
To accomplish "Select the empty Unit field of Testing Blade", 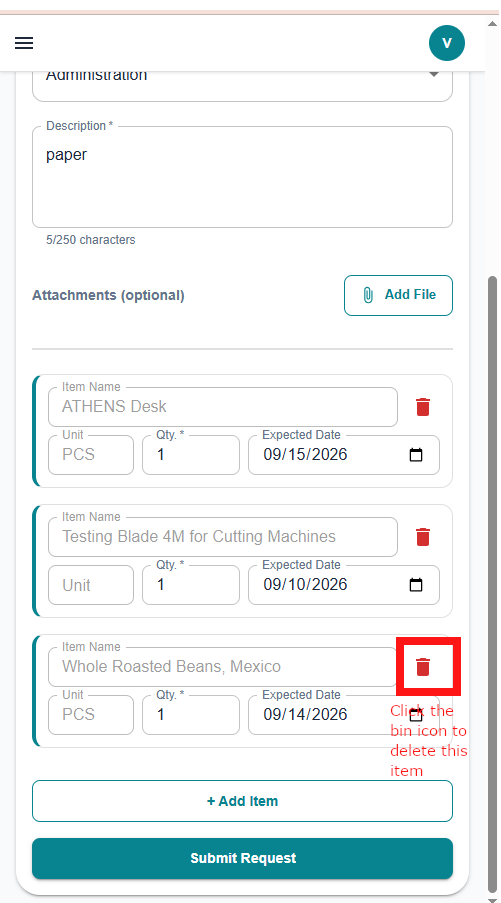I will (x=91, y=585).
